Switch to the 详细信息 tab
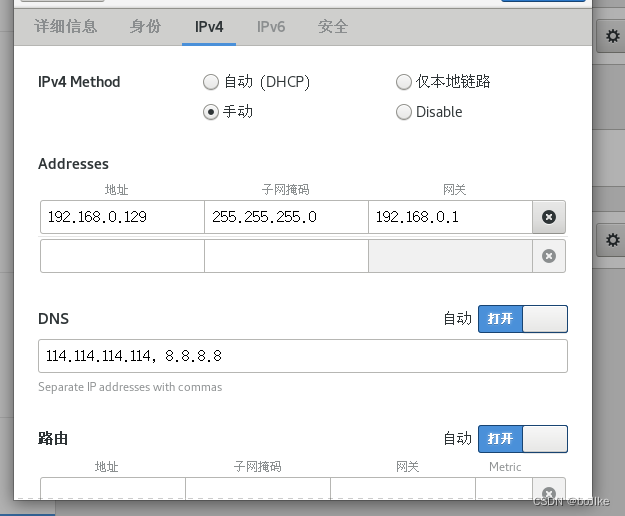 (x=66, y=27)
